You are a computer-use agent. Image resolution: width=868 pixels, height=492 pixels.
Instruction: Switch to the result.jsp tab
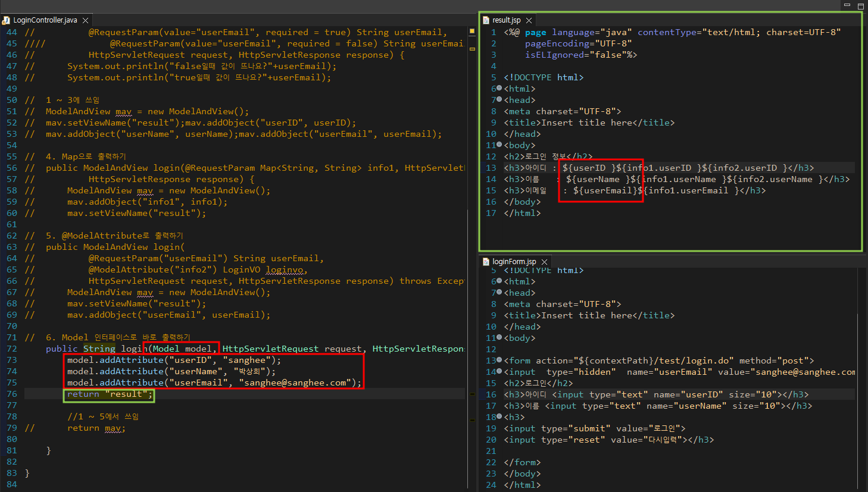507,20
